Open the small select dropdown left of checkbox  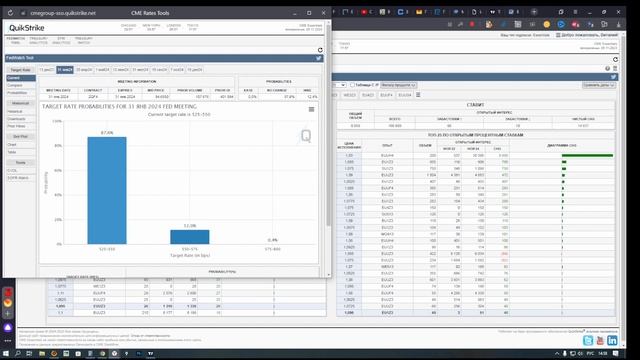tap(340, 85)
